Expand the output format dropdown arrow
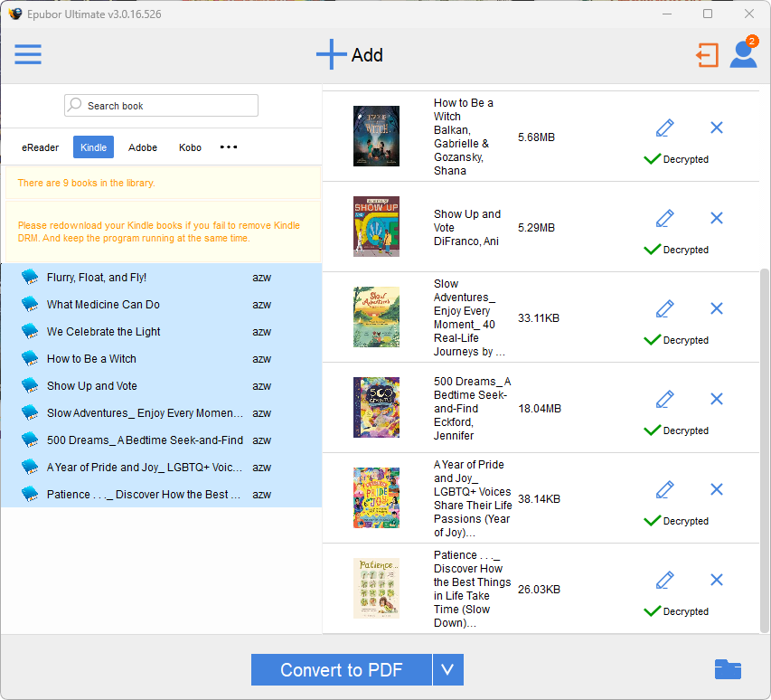The height and width of the screenshot is (700, 771). click(x=448, y=670)
